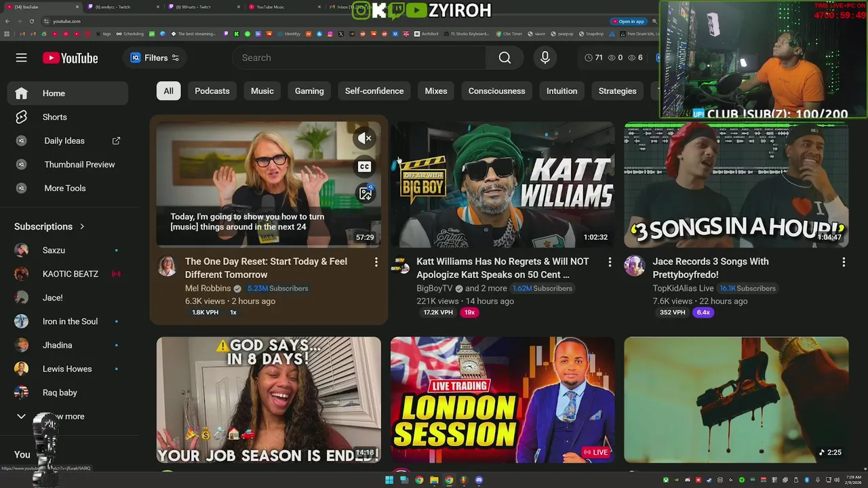This screenshot has width=868, height=488.
Task: Open Lewis Howes channel in subscriptions
Action: 67,369
